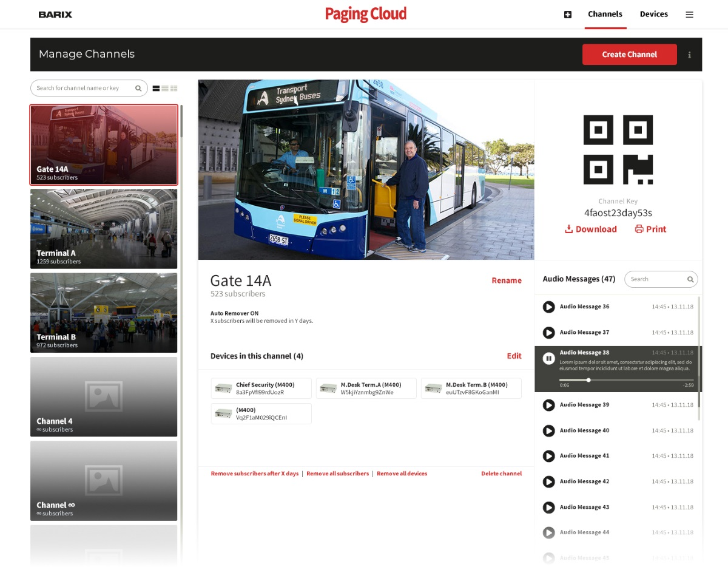The image size is (728, 567).
Task: Stay on the Channels tab
Action: (605, 14)
